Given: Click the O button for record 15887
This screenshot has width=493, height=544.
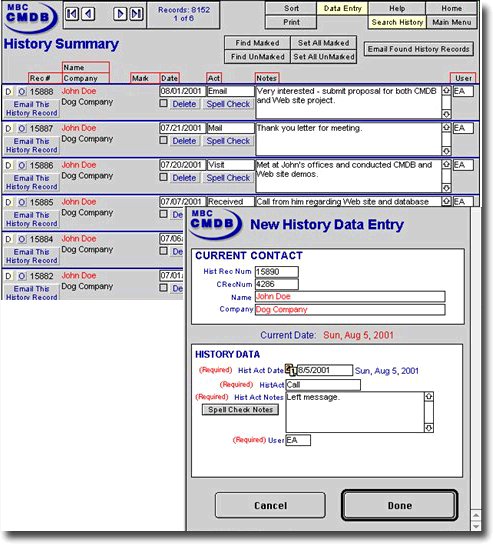Looking at the screenshot, I should (22, 129).
